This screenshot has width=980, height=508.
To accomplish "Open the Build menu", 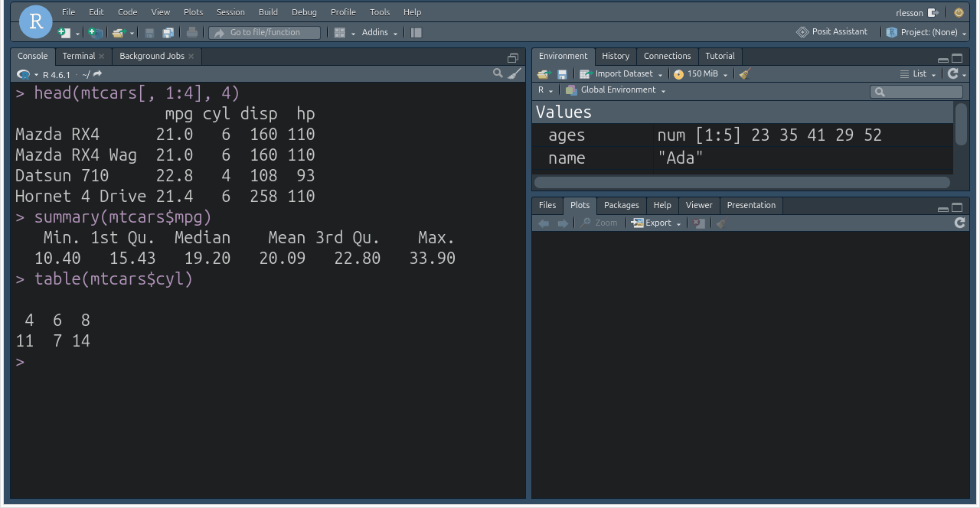I will pos(269,12).
